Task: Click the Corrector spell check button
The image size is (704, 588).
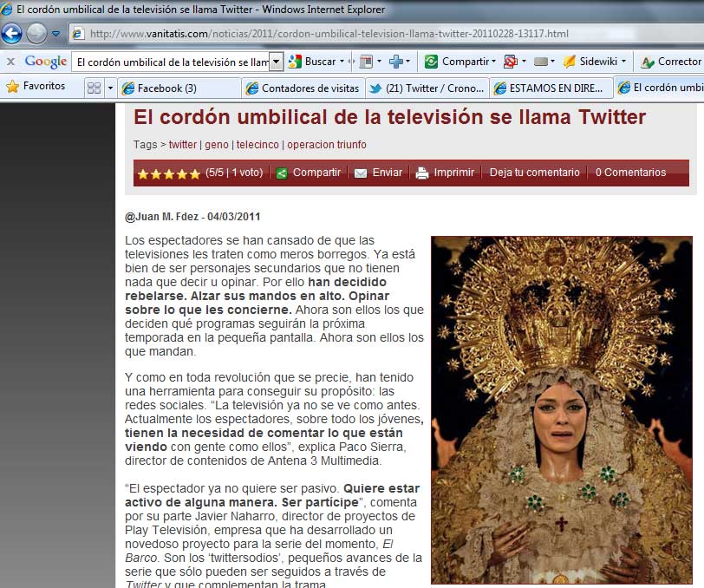Action: pos(670,62)
